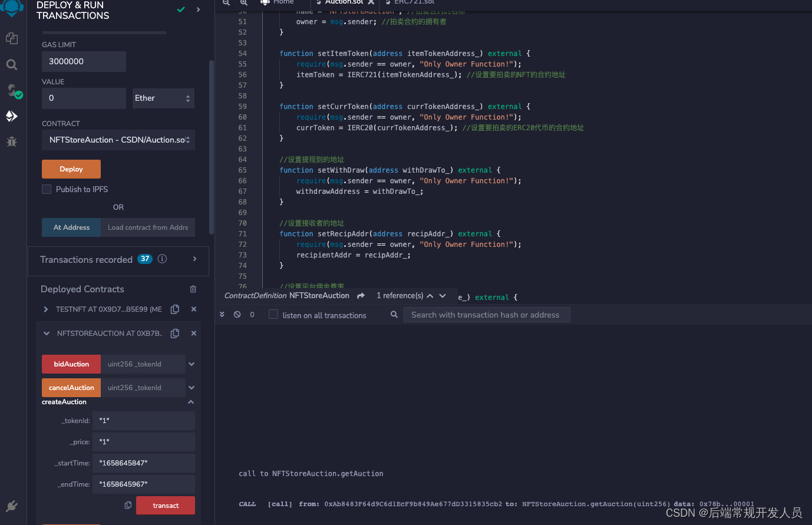This screenshot has height=525, width=812.
Task: Click the pending transactions counter 0
Action: click(252, 315)
